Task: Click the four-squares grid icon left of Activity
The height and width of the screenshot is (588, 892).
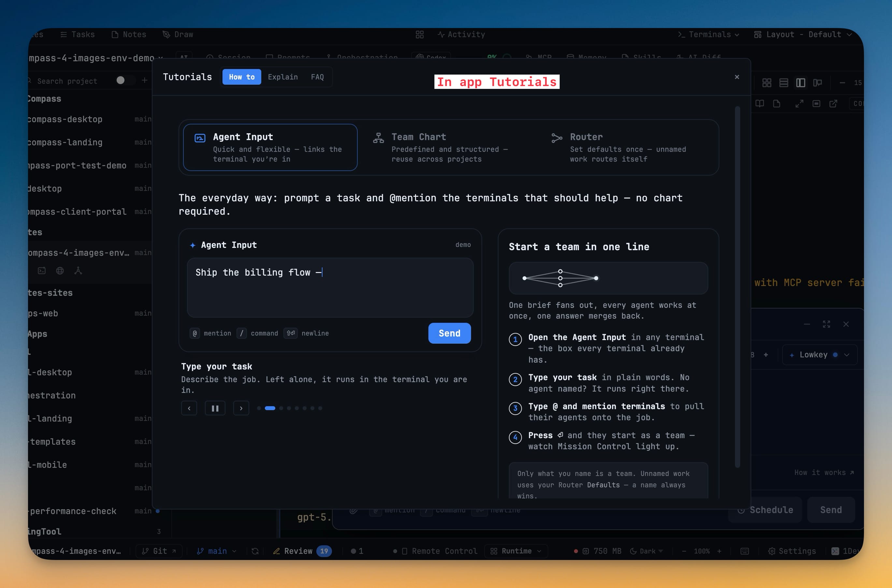Action: [420, 35]
